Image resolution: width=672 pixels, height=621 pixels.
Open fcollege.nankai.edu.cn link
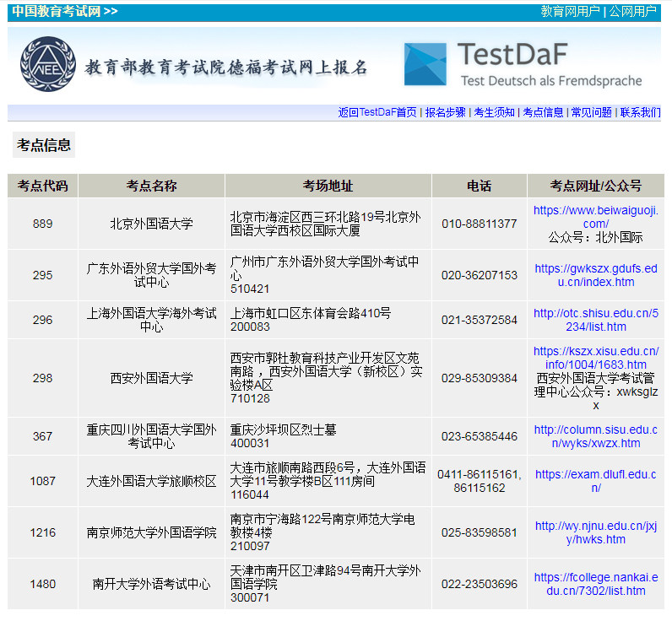(x=596, y=584)
